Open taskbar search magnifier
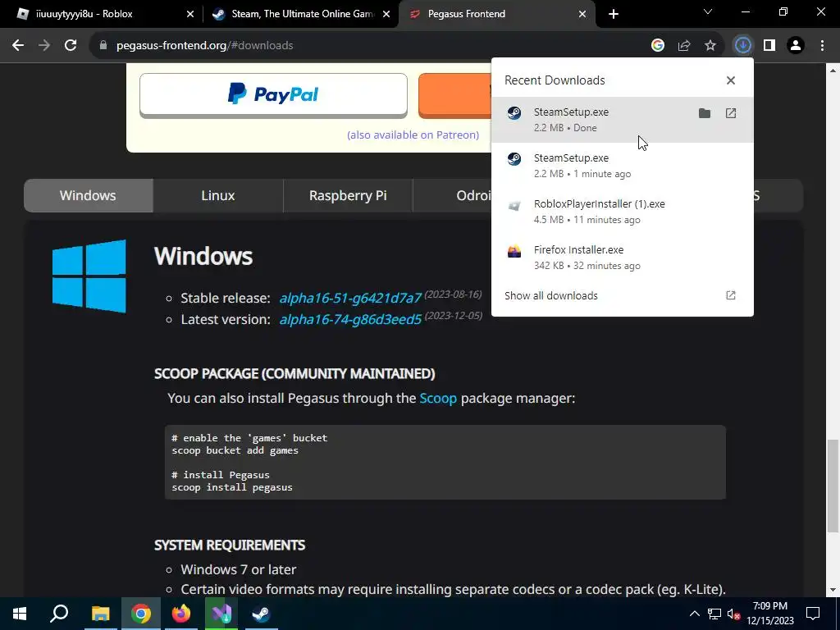840x630 pixels. (59, 614)
